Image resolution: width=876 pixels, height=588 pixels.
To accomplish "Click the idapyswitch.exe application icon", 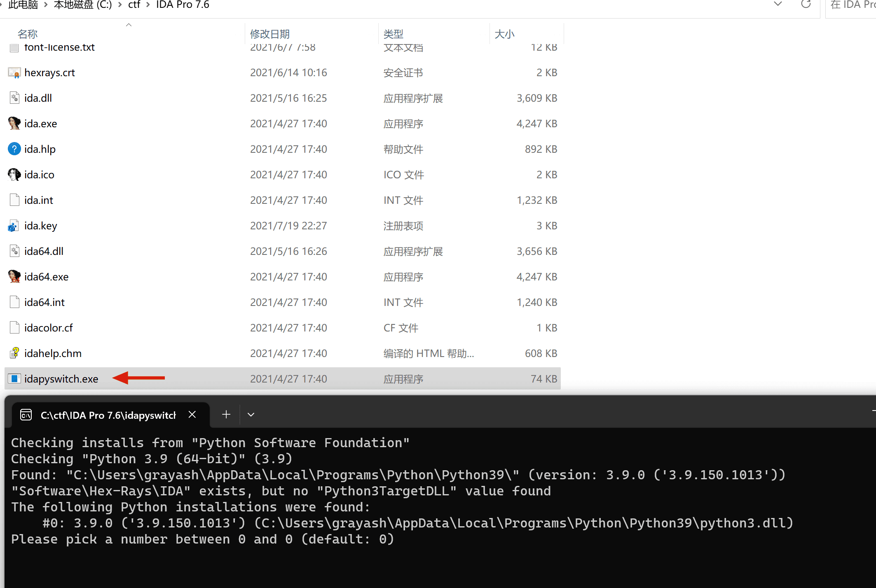I will (x=14, y=379).
